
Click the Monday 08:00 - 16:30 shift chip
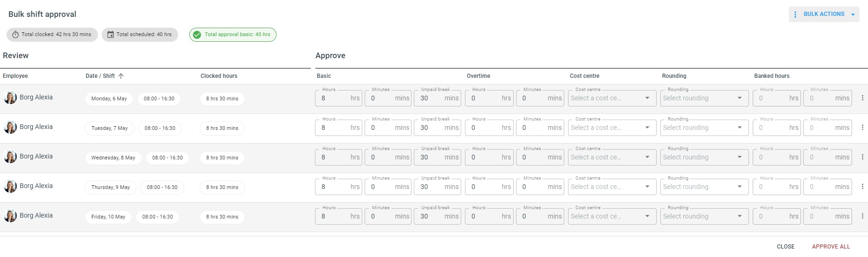pos(159,99)
